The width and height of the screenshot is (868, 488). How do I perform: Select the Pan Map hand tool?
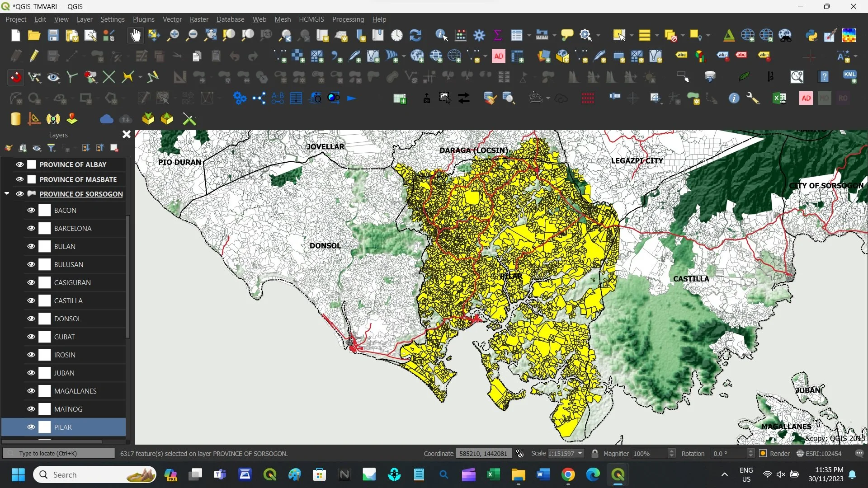click(135, 35)
